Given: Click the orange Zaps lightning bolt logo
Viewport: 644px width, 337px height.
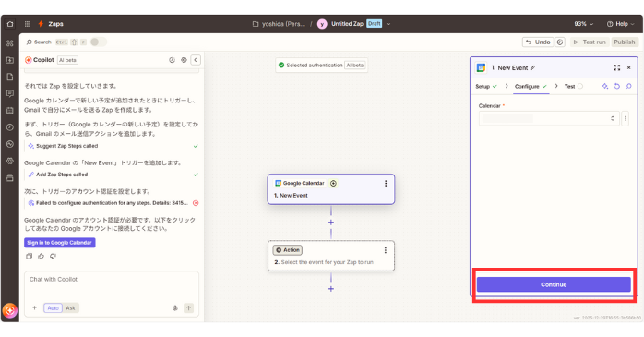Looking at the screenshot, I should click(x=41, y=24).
